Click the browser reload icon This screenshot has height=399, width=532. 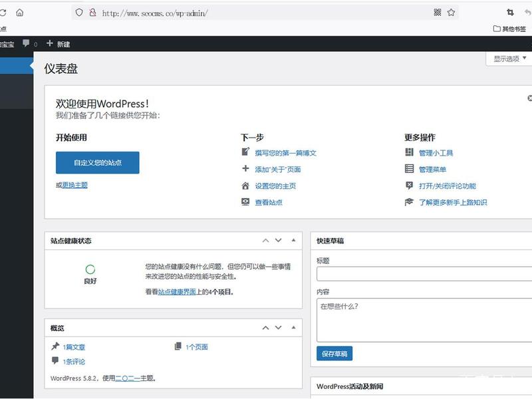tap(3, 13)
